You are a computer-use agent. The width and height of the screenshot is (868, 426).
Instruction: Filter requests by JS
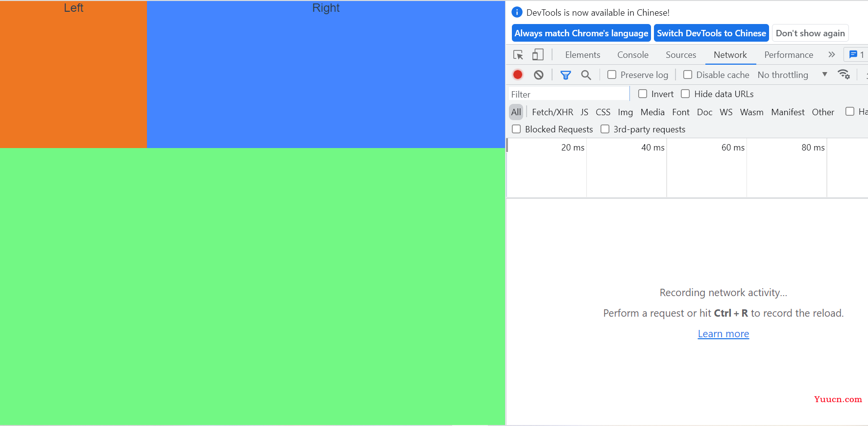click(584, 112)
